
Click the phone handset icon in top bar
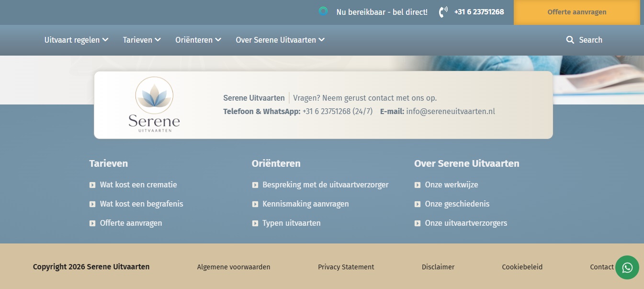pyautogui.click(x=443, y=12)
